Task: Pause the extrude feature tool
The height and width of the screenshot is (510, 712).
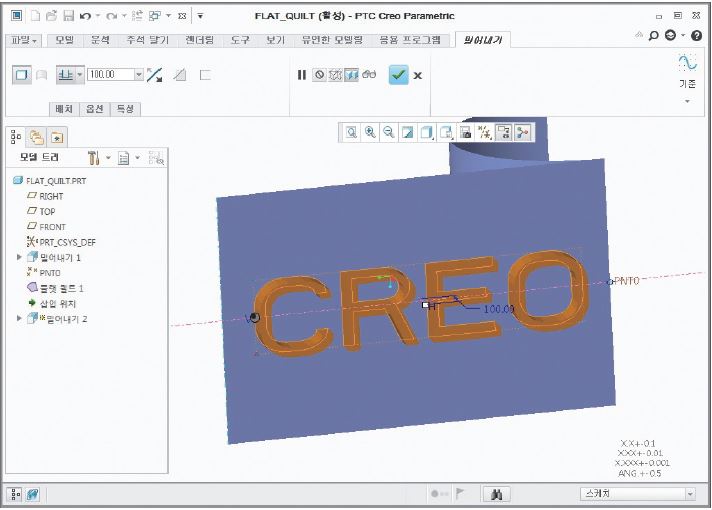Action: [302, 75]
